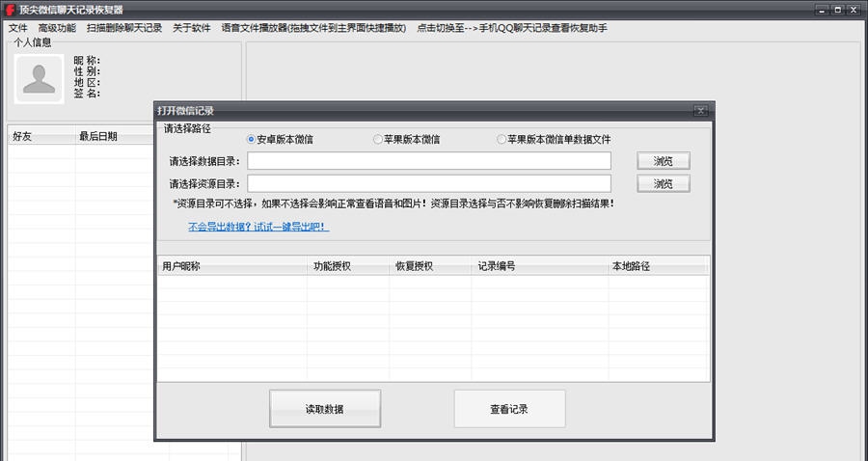Viewport: 868px width, 461px height.
Task: Focus the 请选择资源目录 input field
Action: [x=429, y=184]
